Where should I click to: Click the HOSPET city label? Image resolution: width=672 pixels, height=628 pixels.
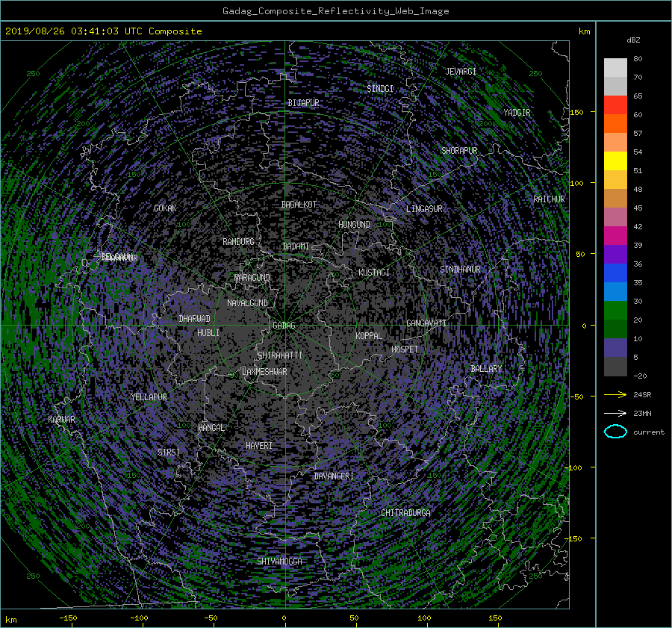click(x=405, y=349)
